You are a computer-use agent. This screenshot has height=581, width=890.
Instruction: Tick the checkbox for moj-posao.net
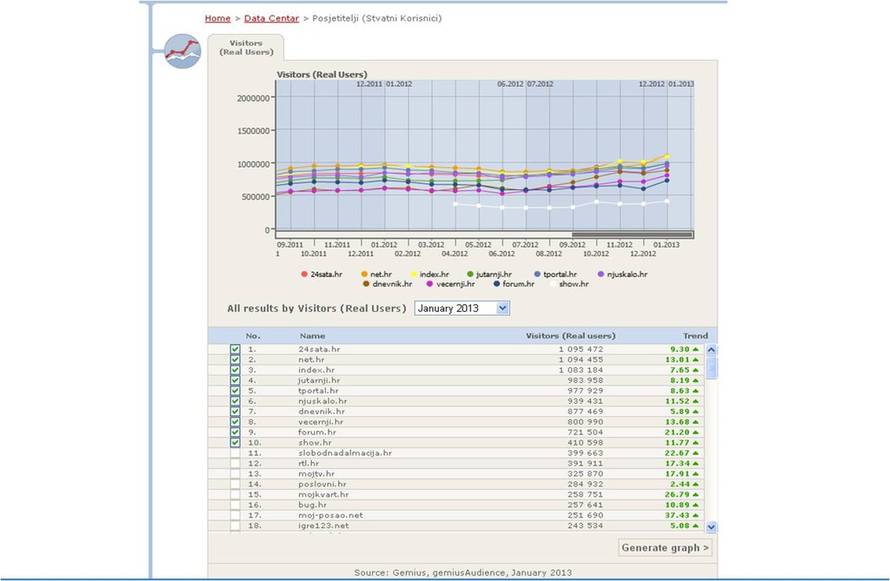pyautogui.click(x=235, y=515)
